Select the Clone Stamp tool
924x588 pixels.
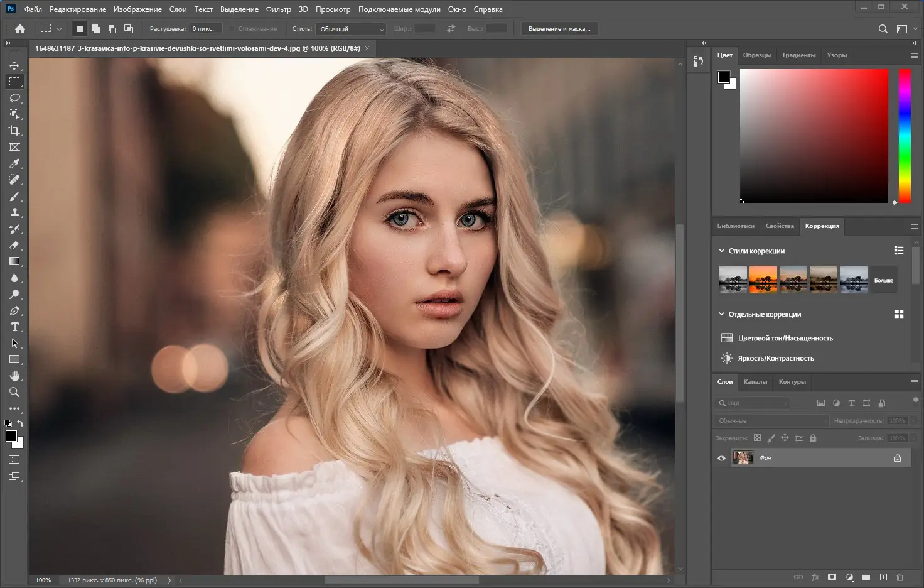point(14,212)
